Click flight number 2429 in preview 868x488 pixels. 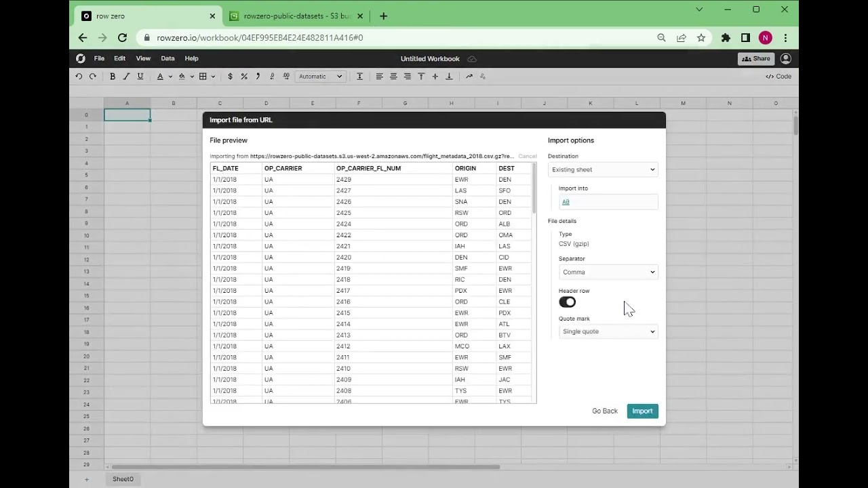344,180
